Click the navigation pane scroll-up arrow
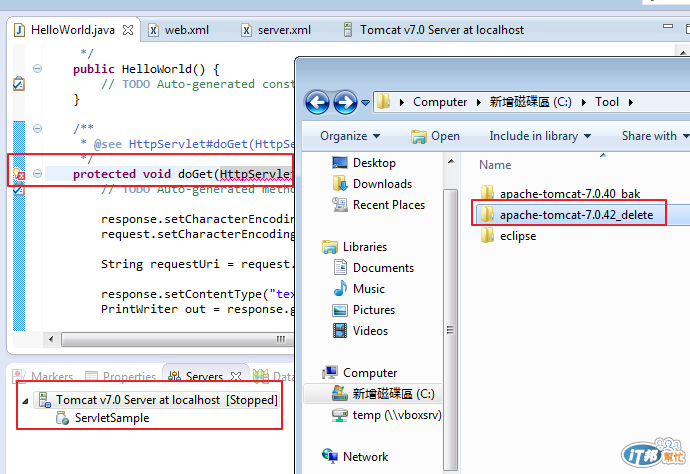 tap(451, 162)
